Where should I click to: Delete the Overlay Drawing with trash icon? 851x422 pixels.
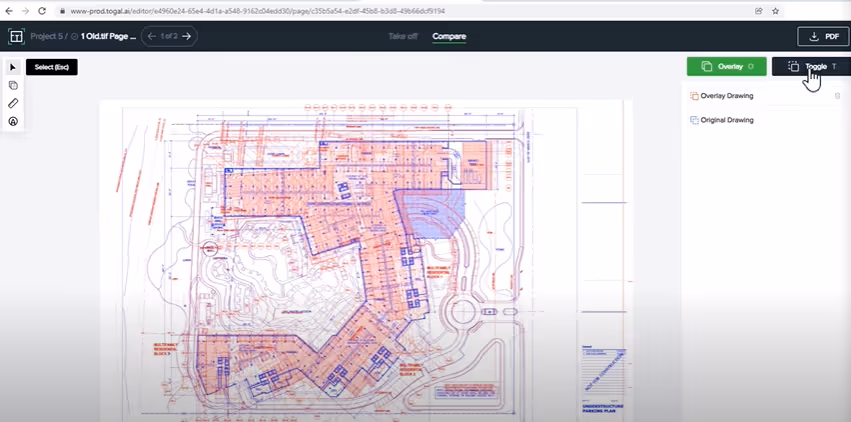(837, 96)
